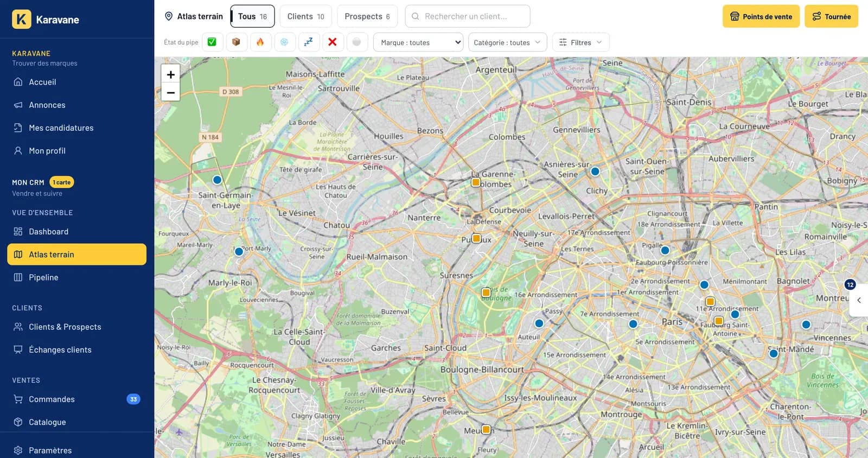
Task: Click the blue marker near Port-Marly
Action: [239, 251]
